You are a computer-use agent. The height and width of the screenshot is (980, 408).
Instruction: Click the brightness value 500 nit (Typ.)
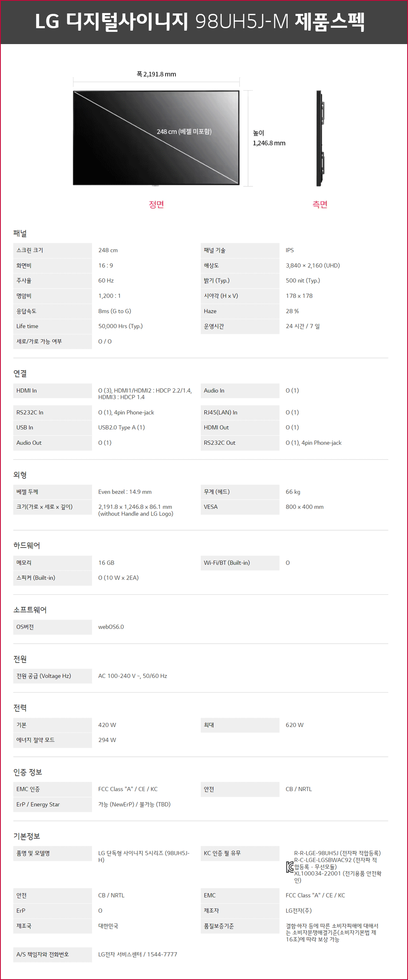coord(303,280)
